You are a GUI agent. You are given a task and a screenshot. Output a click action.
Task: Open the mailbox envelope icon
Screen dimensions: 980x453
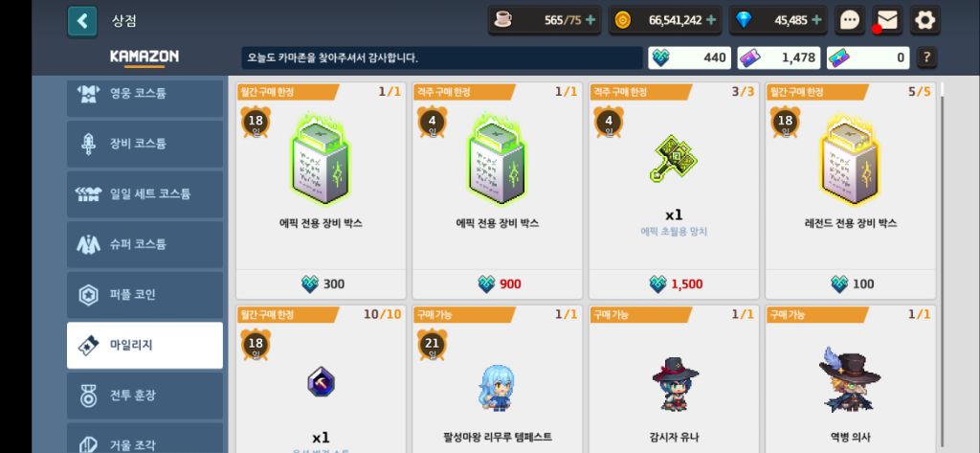click(x=887, y=21)
